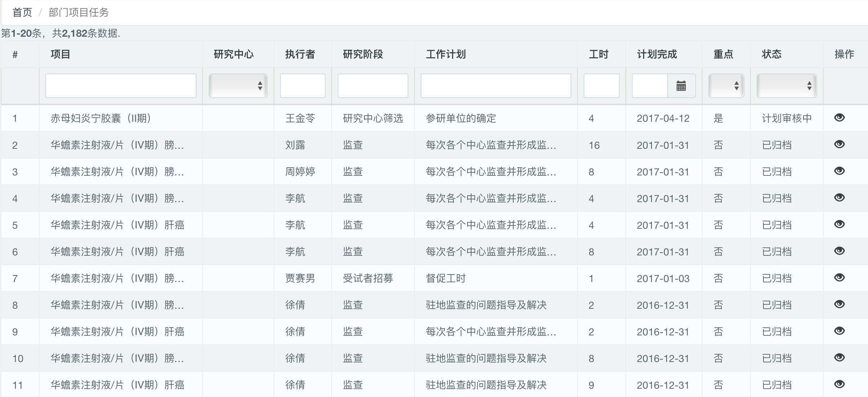This screenshot has height=397, width=868.
Task: Sort by 研究阶段 column header
Action: click(x=363, y=54)
